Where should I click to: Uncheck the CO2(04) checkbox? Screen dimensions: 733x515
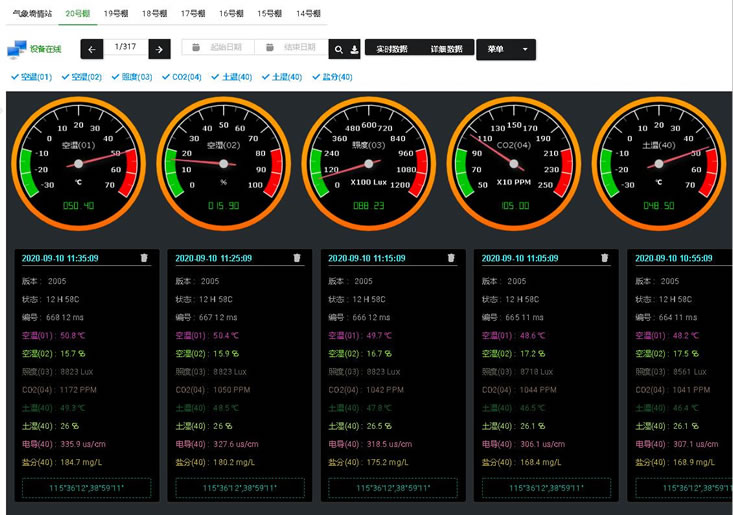pyautogui.click(x=166, y=77)
